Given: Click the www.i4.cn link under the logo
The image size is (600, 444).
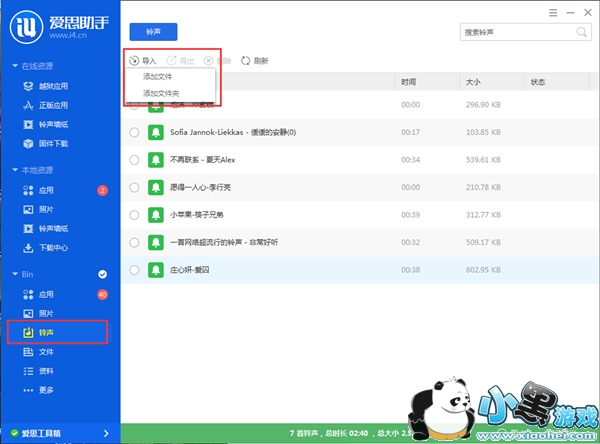Looking at the screenshot, I should point(68,35).
